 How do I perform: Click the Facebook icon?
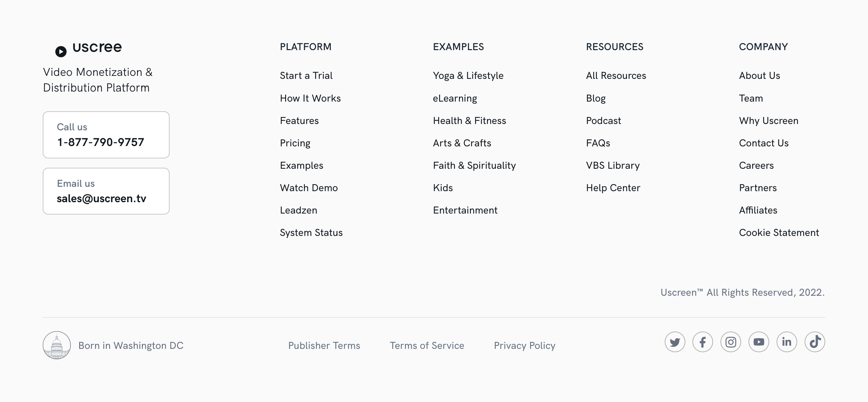pyautogui.click(x=702, y=342)
